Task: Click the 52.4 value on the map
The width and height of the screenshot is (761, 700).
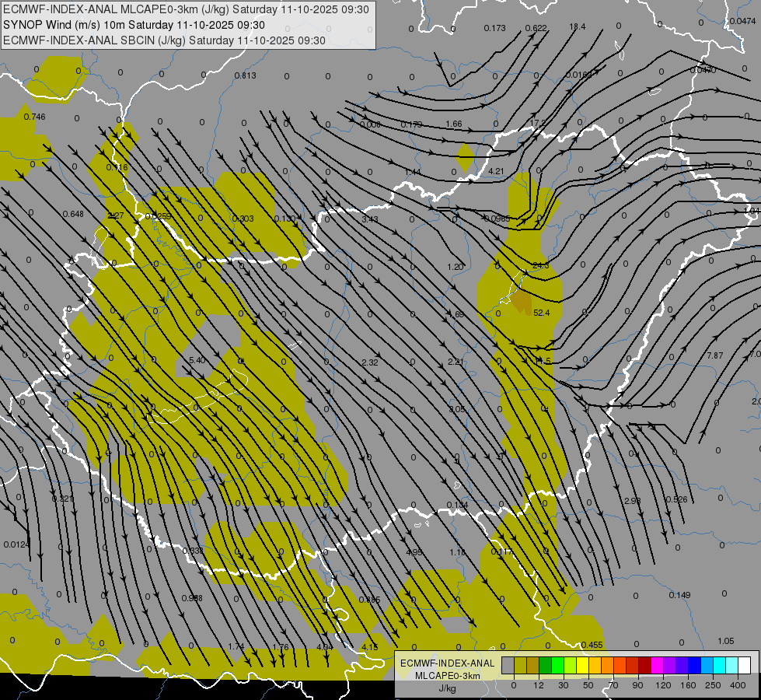Action: pyautogui.click(x=541, y=313)
